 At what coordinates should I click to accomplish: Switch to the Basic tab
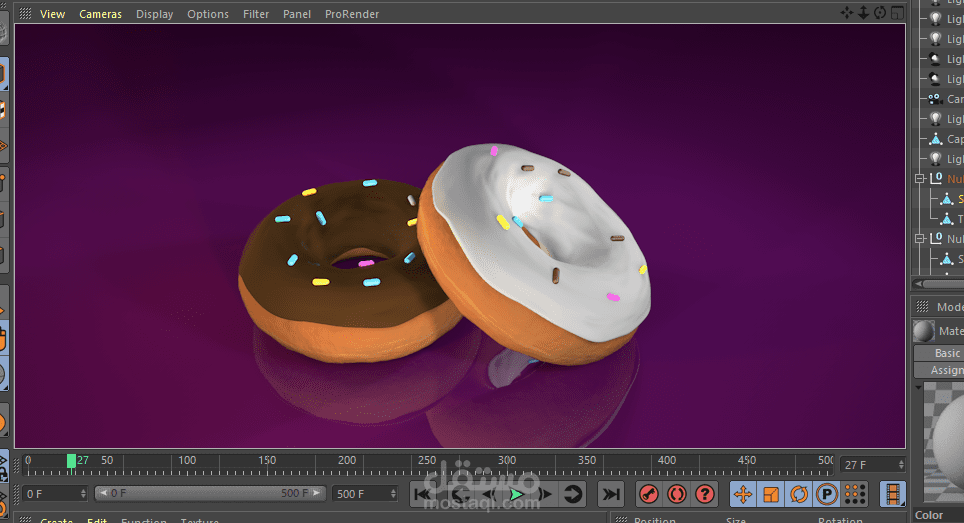pyautogui.click(x=939, y=353)
